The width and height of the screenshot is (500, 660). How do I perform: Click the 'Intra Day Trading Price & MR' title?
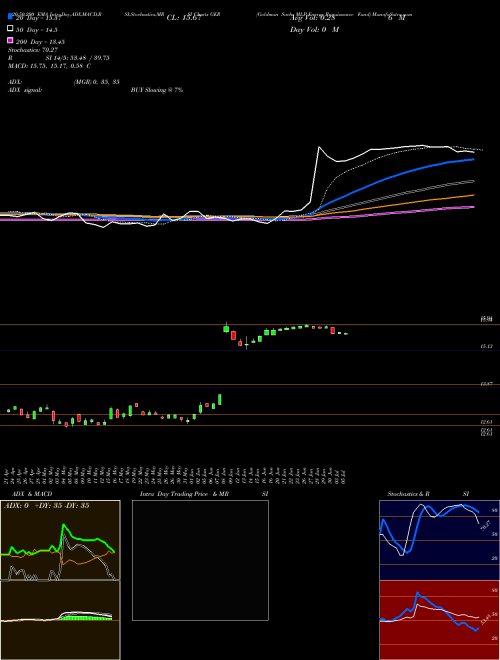point(184,494)
